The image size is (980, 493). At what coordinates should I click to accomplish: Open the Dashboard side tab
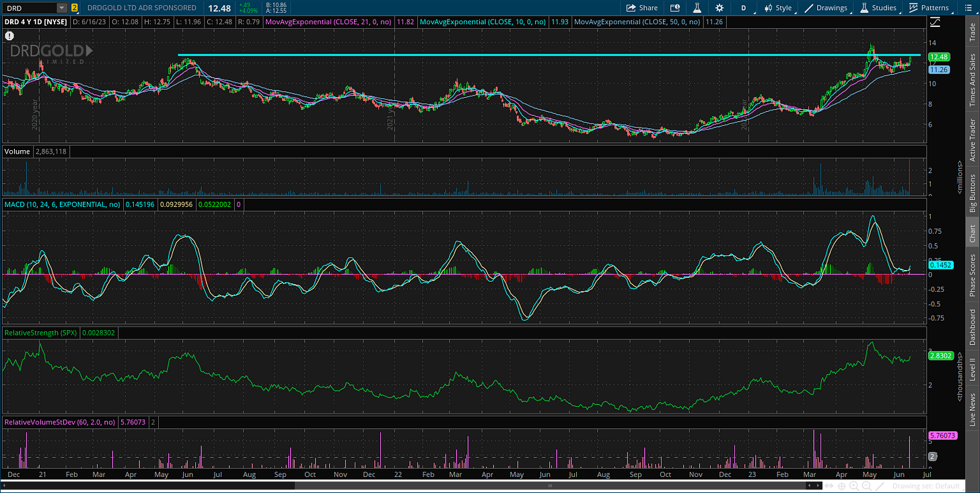click(x=972, y=327)
